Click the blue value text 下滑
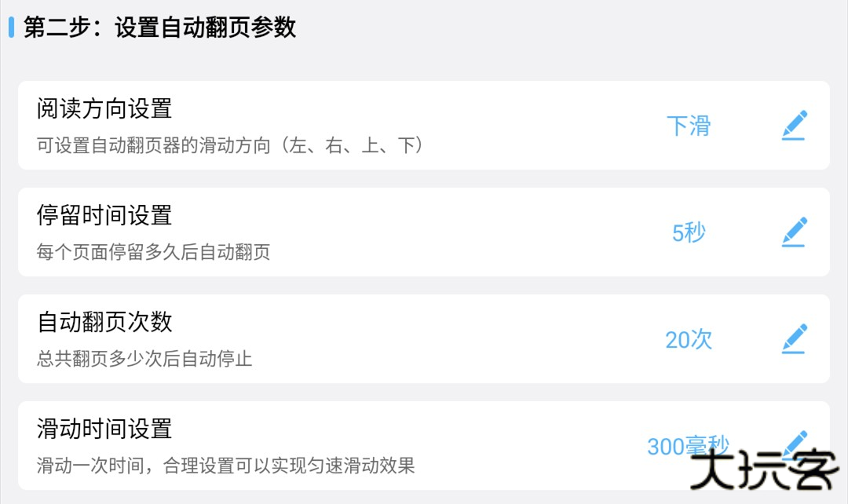848x504 pixels. click(688, 126)
